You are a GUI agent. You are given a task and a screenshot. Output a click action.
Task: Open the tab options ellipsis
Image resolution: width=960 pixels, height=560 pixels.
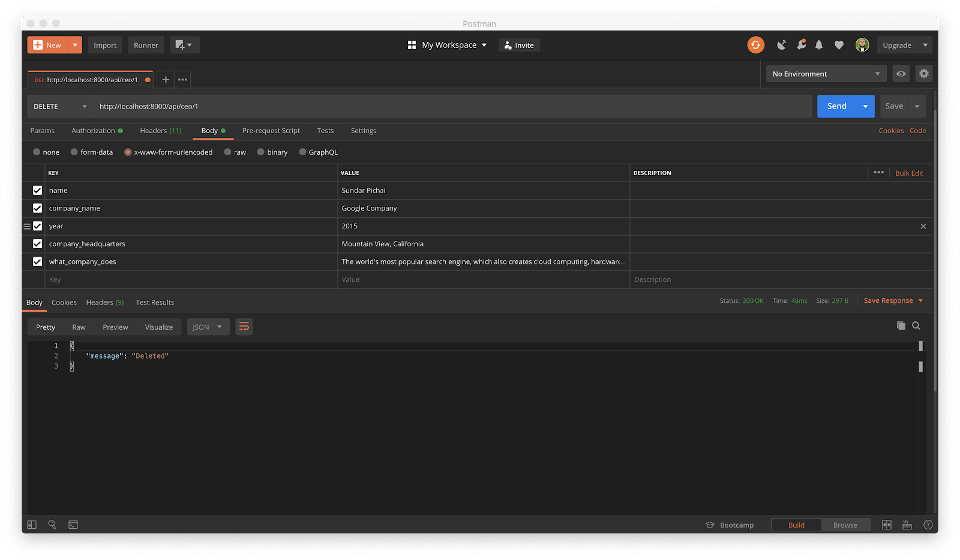[x=183, y=79]
